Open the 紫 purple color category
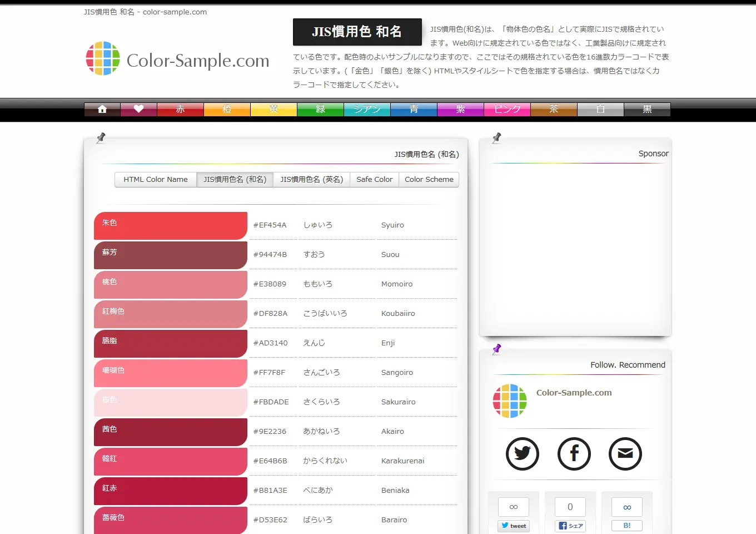 460,109
